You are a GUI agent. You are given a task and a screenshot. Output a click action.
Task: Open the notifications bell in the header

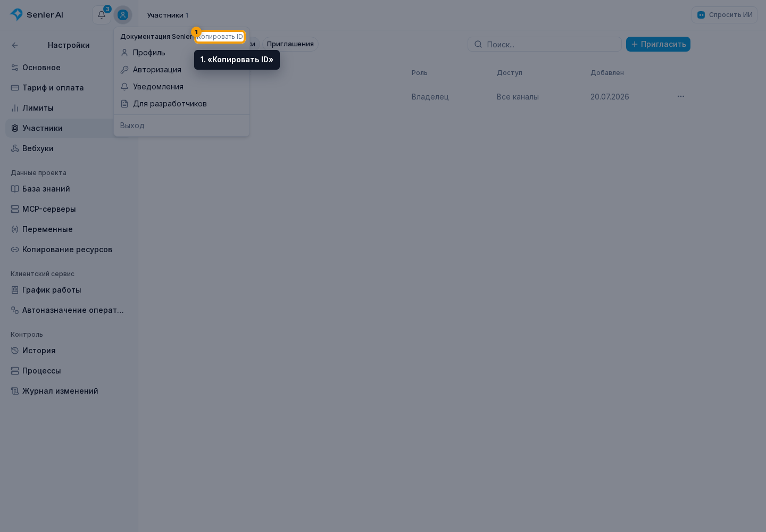[x=101, y=15]
